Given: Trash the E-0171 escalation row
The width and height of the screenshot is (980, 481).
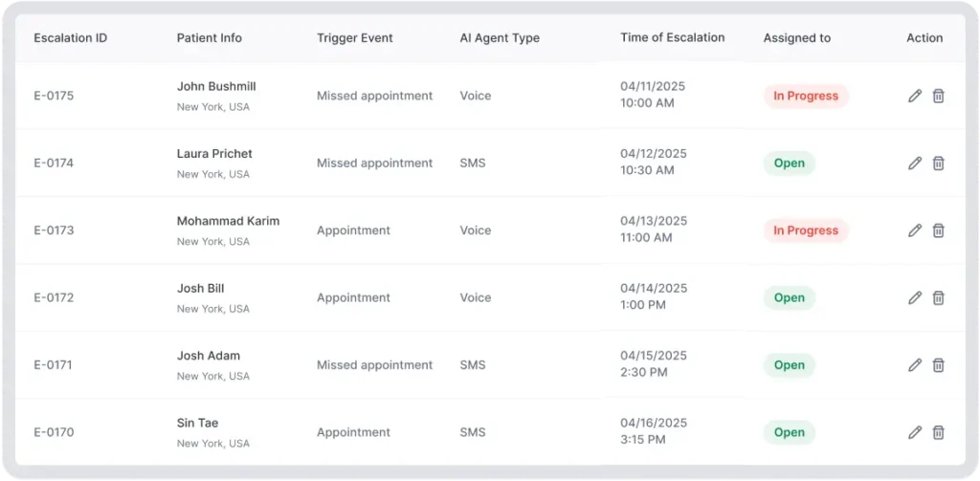Looking at the screenshot, I should 938,365.
